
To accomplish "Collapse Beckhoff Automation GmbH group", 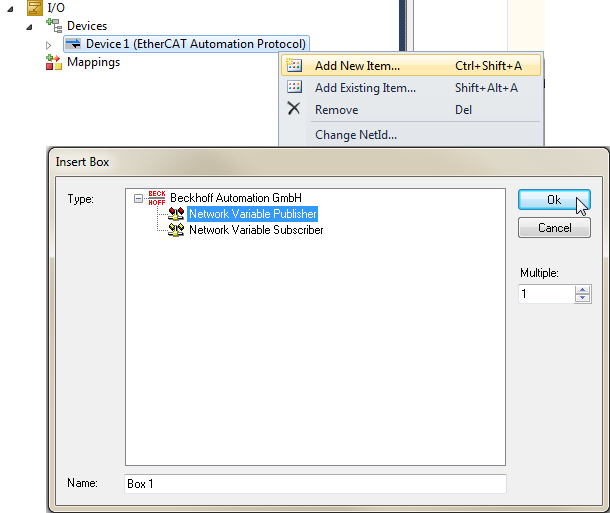I will tap(138, 199).
